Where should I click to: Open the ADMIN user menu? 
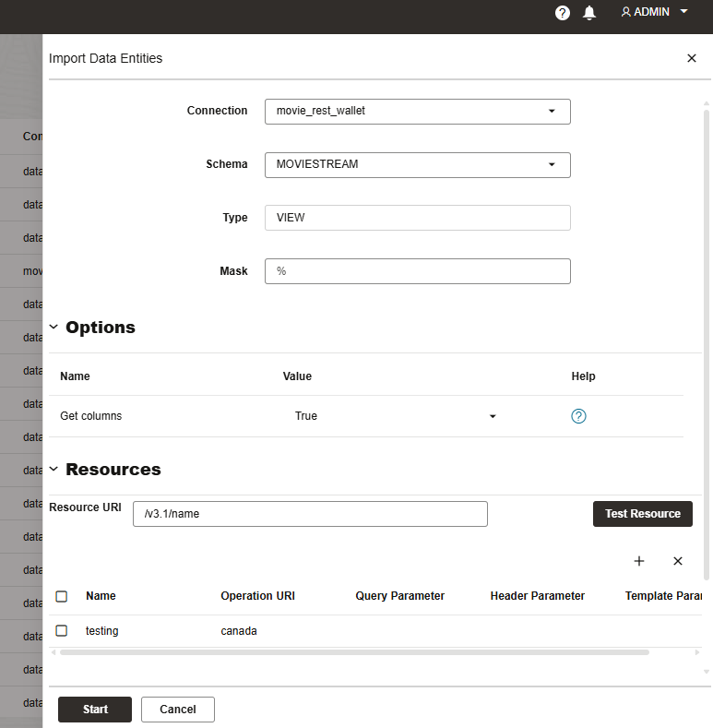coord(654,12)
